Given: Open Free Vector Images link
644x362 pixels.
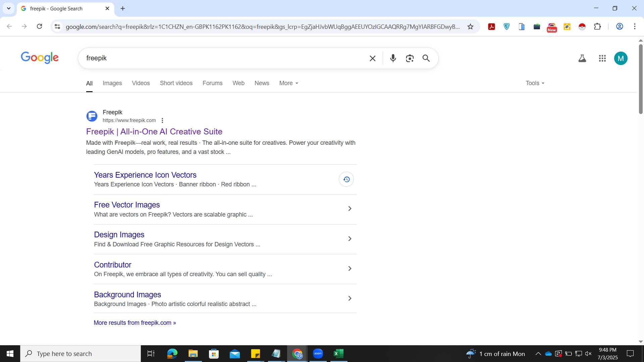Looking at the screenshot, I should point(127,205).
